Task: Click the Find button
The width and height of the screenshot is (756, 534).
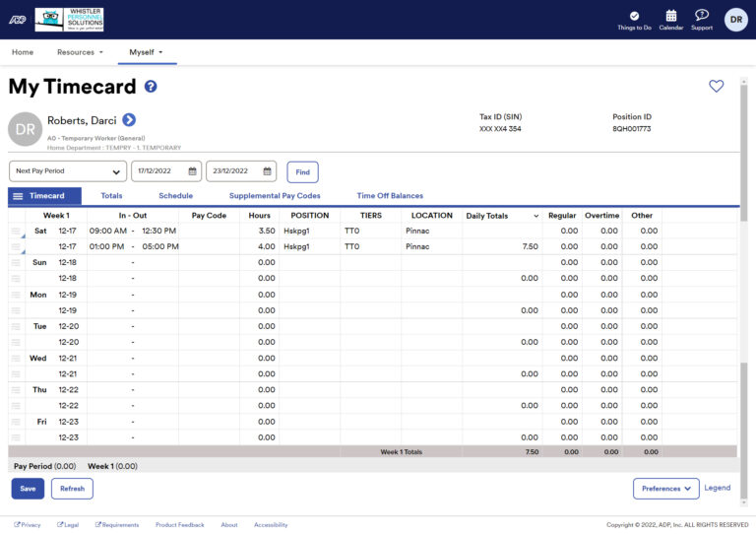Action: (x=302, y=171)
